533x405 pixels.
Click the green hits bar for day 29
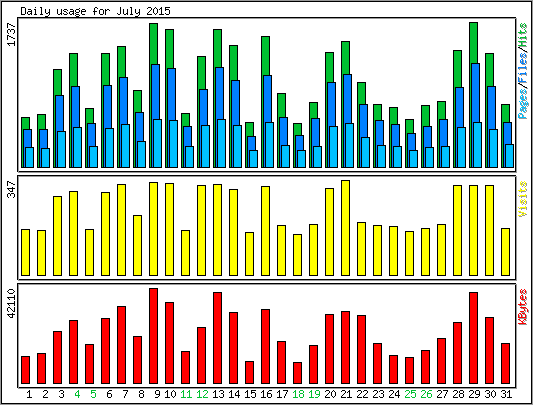(474, 43)
